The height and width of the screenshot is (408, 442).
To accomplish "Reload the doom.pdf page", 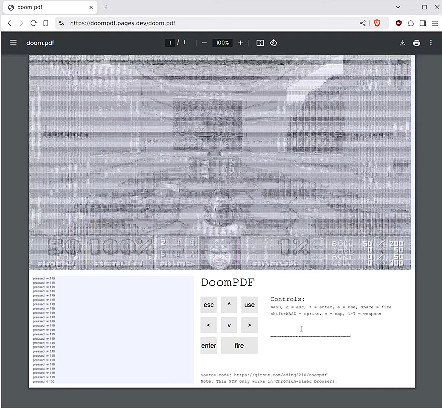I will [33, 23].
